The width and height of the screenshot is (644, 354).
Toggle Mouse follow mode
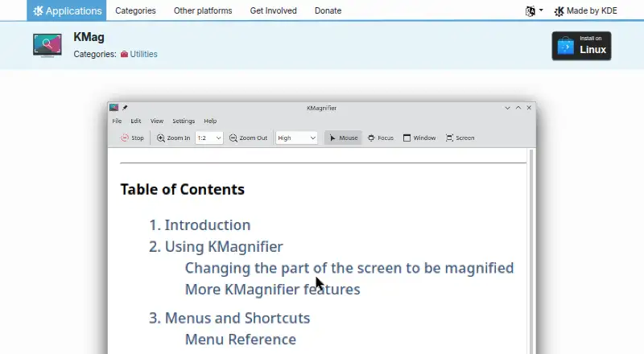(x=344, y=138)
